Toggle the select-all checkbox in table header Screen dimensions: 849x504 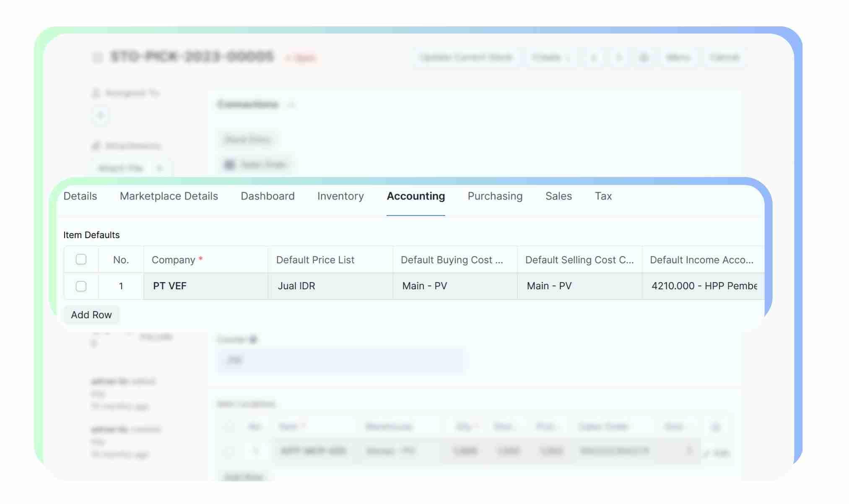click(x=81, y=260)
